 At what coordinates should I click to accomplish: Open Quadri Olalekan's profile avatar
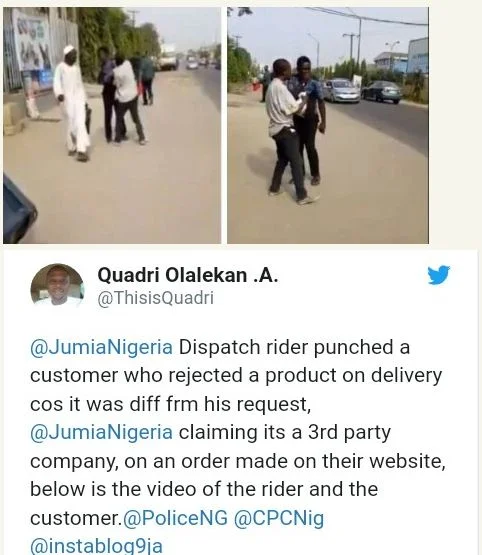coord(57,285)
